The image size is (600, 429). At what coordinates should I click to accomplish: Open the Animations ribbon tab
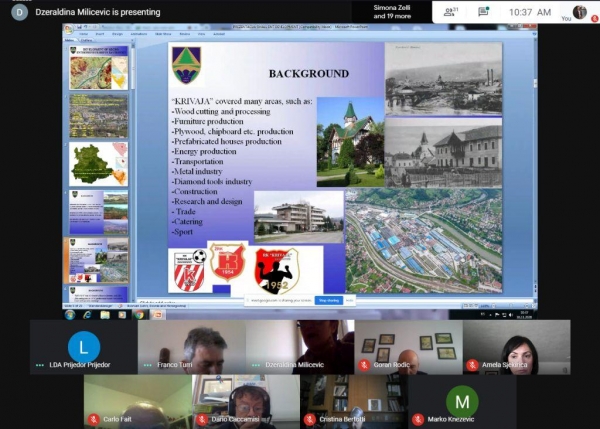(139, 34)
